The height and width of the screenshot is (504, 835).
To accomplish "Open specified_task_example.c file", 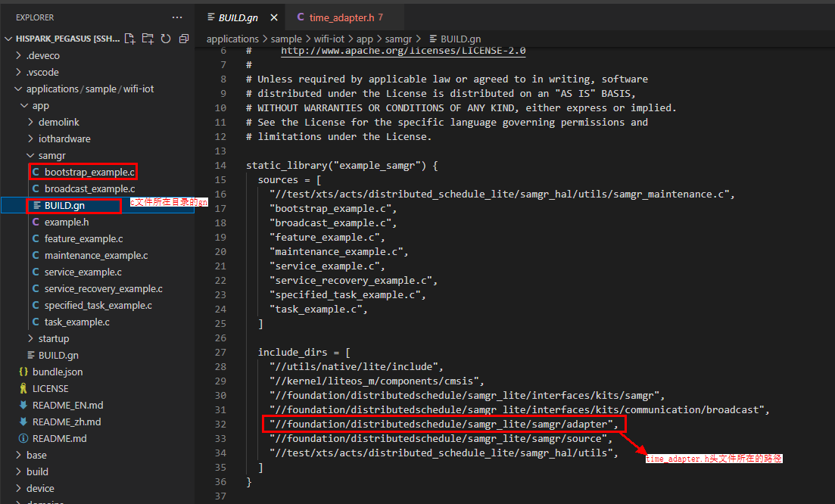I will click(98, 306).
